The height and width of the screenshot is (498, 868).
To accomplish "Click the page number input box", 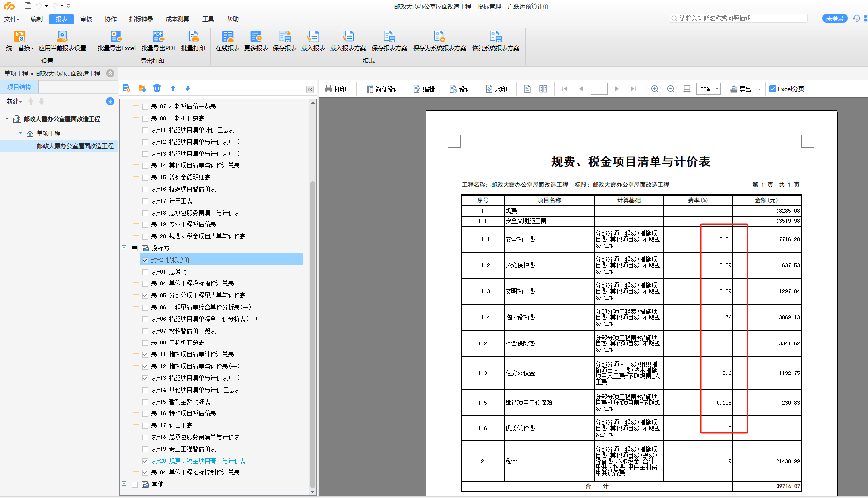I will point(599,89).
